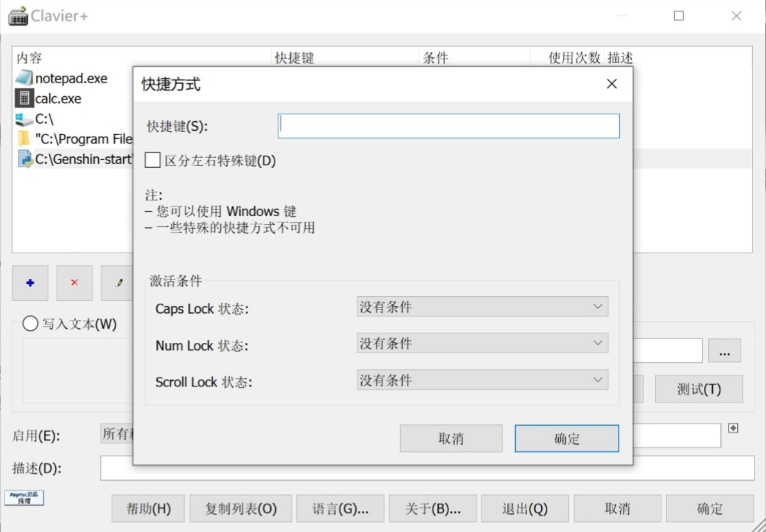Image resolution: width=766 pixels, height=532 pixels.
Task: Select the C:\ drive icon
Action: (24, 119)
